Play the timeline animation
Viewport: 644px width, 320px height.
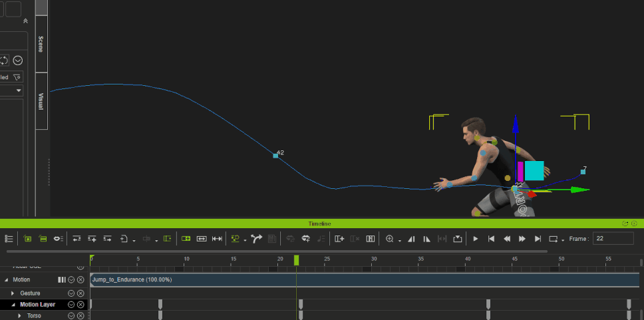pos(476,239)
